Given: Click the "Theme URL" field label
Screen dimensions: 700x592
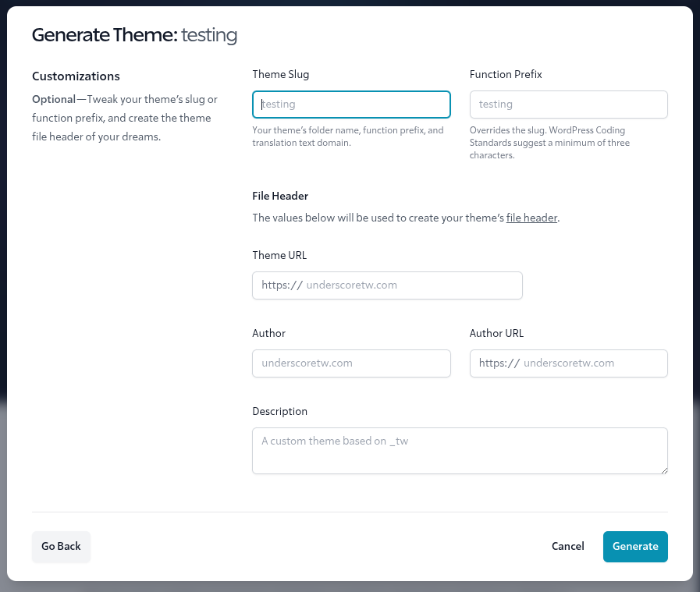Looking at the screenshot, I should (279, 256).
